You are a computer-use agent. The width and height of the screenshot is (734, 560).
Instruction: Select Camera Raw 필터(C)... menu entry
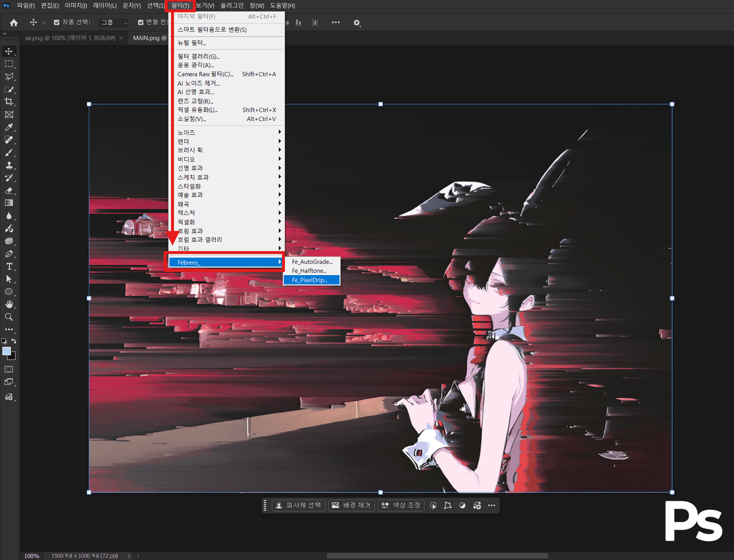226,74
